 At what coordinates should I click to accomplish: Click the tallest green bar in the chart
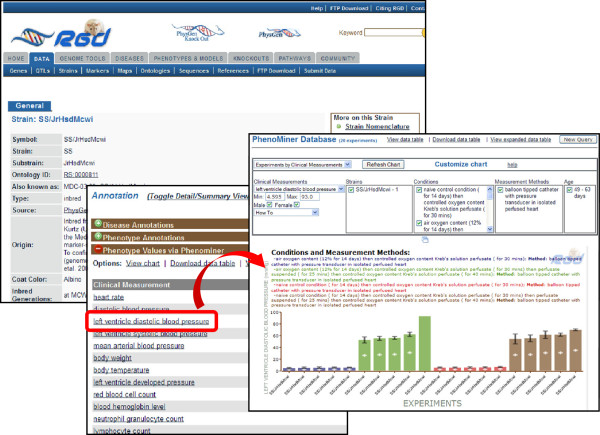click(424, 343)
